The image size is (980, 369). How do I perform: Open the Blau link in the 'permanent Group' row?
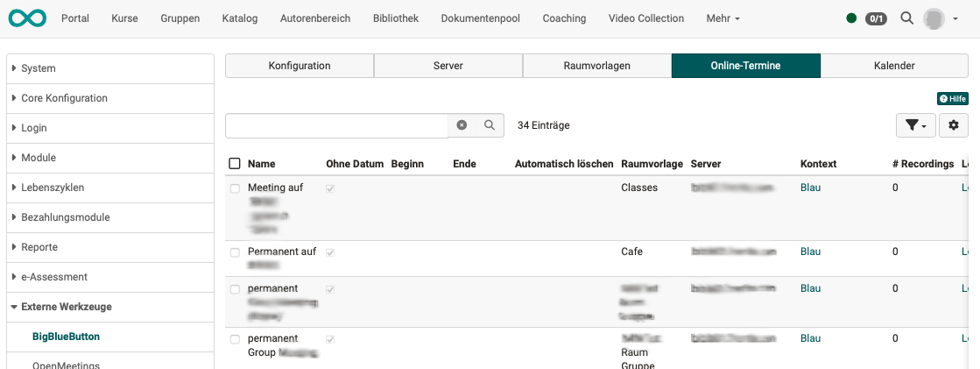811,338
